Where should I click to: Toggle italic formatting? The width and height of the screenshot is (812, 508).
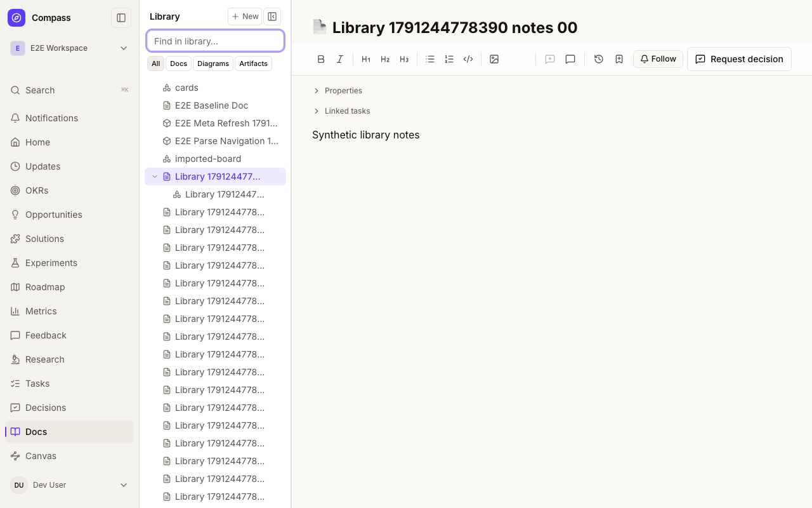pos(340,59)
